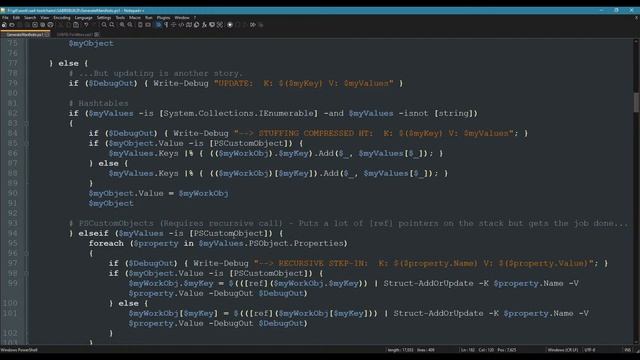Screen dimensions: 640x360
Task: Open the Macro menu
Action: tap(135, 18)
